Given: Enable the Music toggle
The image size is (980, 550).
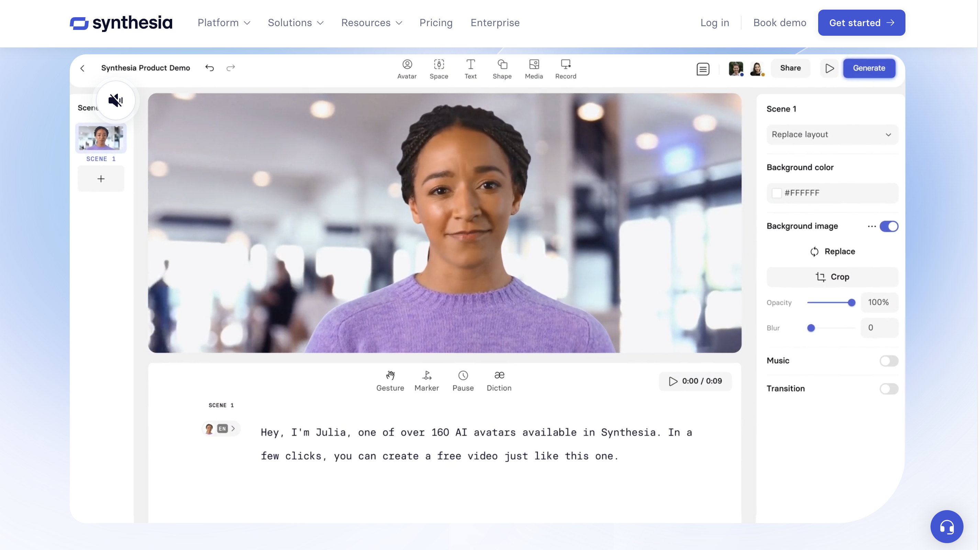Looking at the screenshot, I should [x=889, y=360].
